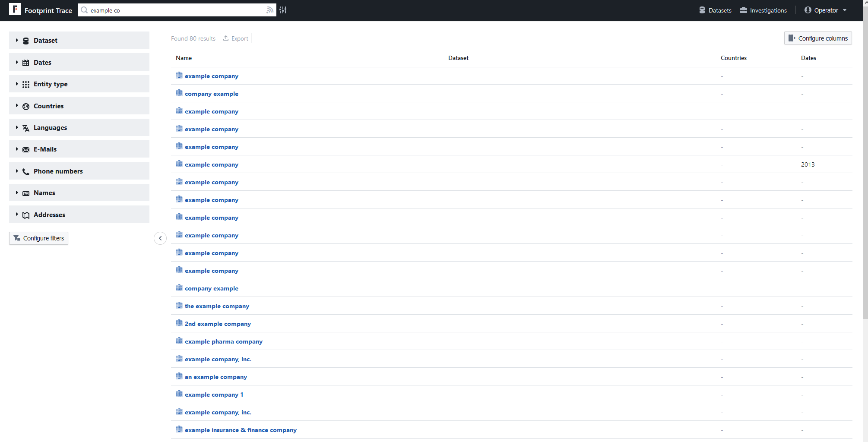Open the Datasets menu item
This screenshot has width=868, height=442.
(x=715, y=10)
